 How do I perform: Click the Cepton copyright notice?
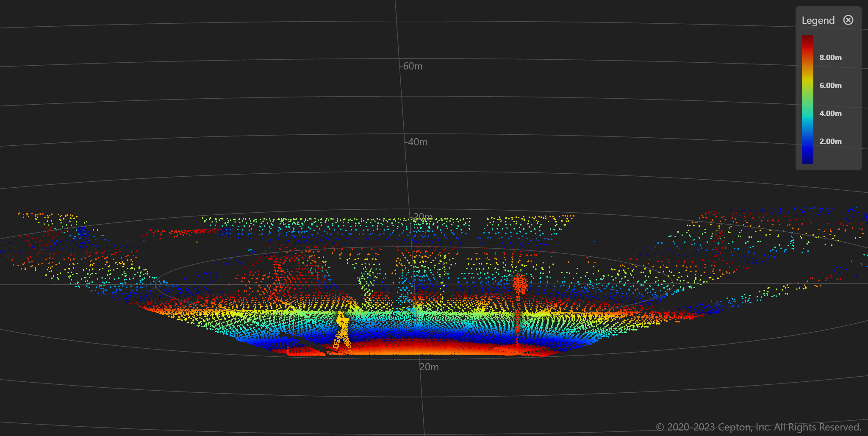pyautogui.click(x=758, y=427)
